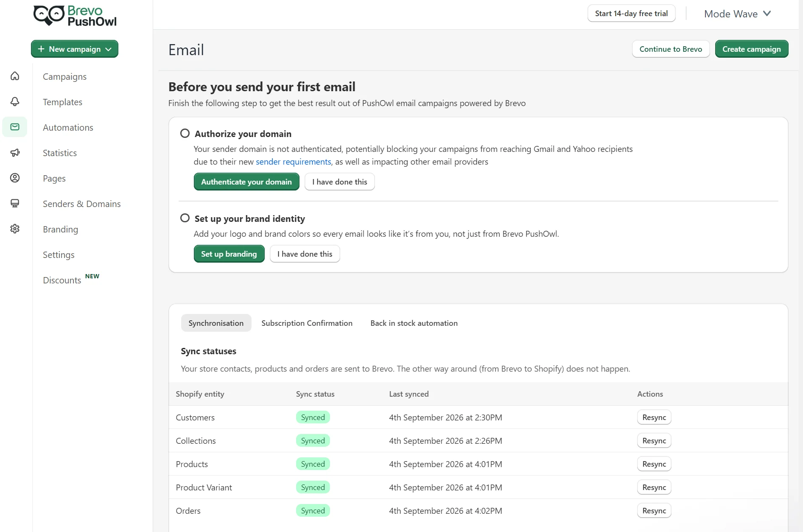Select Authorize your domain radio circle

185,133
